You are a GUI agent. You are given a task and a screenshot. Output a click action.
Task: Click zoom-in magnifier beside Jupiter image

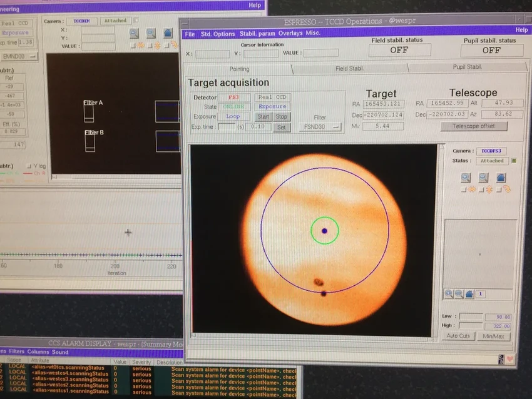(466, 177)
